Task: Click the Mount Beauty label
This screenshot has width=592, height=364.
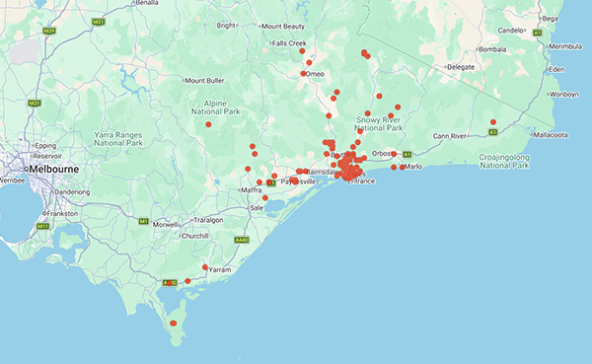Action: (x=283, y=27)
